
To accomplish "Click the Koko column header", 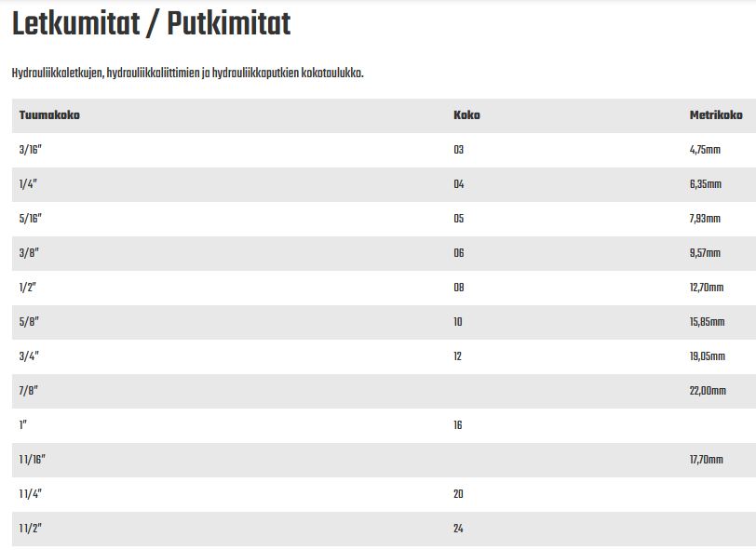I will pyautogui.click(x=466, y=115).
